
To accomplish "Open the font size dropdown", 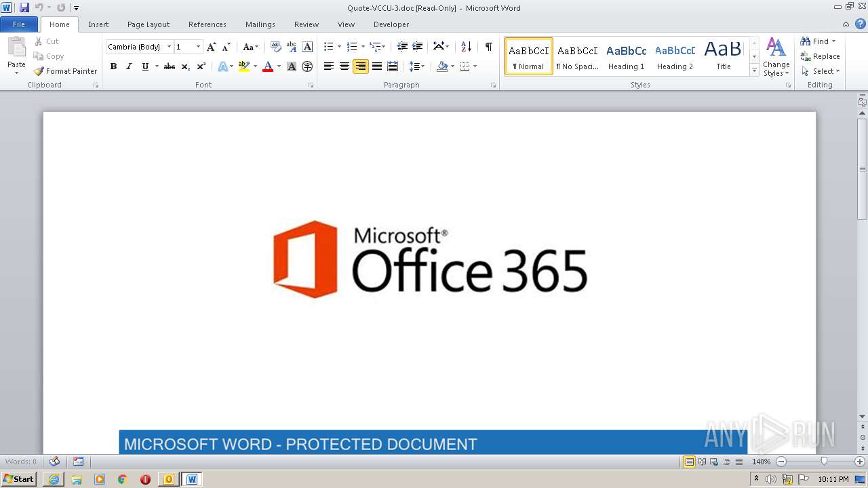I will pyautogui.click(x=199, y=47).
